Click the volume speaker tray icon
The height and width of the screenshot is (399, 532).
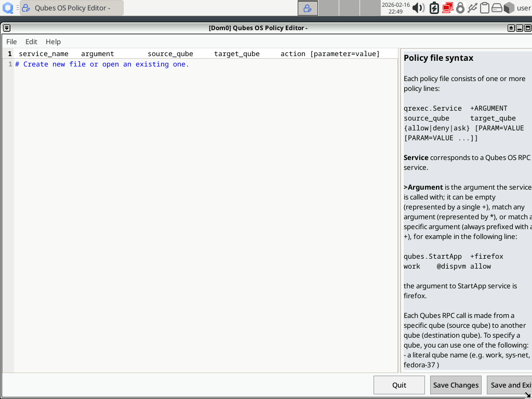(x=419, y=8)
